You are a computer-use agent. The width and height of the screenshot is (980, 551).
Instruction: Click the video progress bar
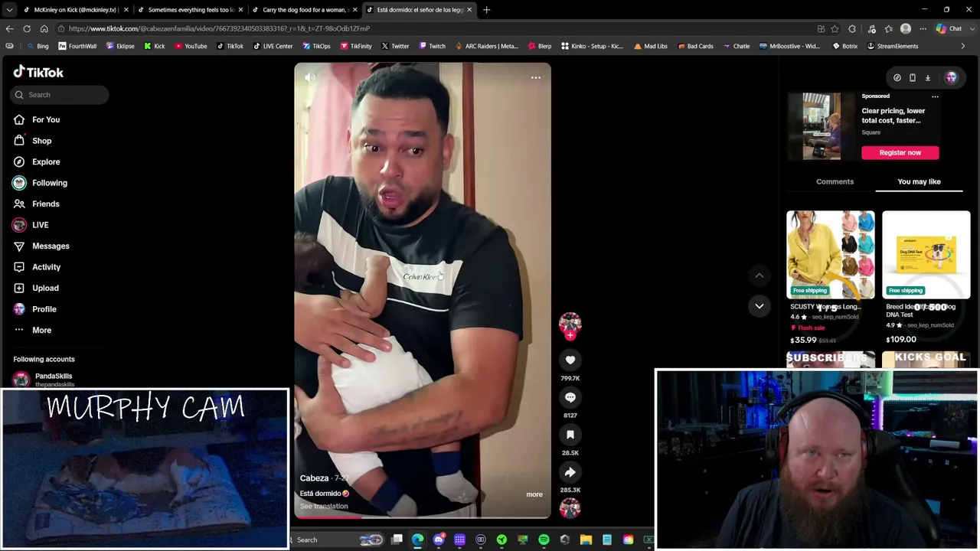pyautogui.click(x=422, y=517)
